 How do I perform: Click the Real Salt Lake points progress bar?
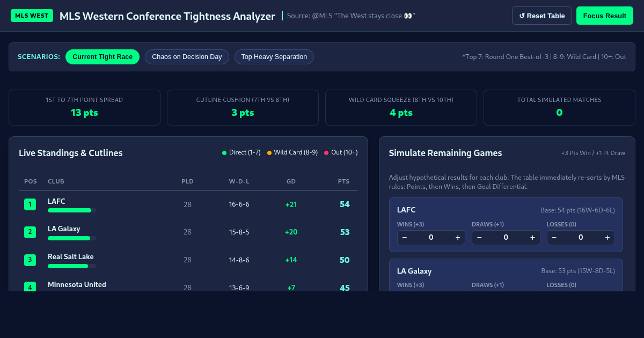72,266
